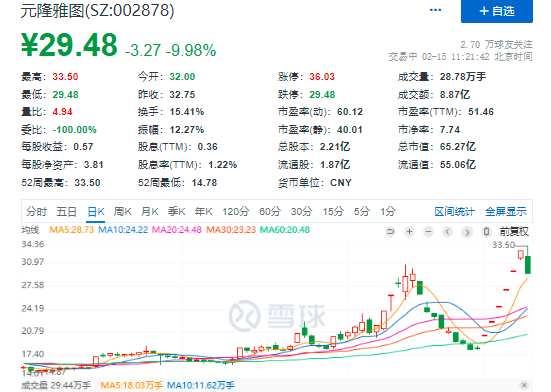Click the volume MA5:18.03万手 label
The width and height of the screenshot is (551, 392).
tap(131, 385)
